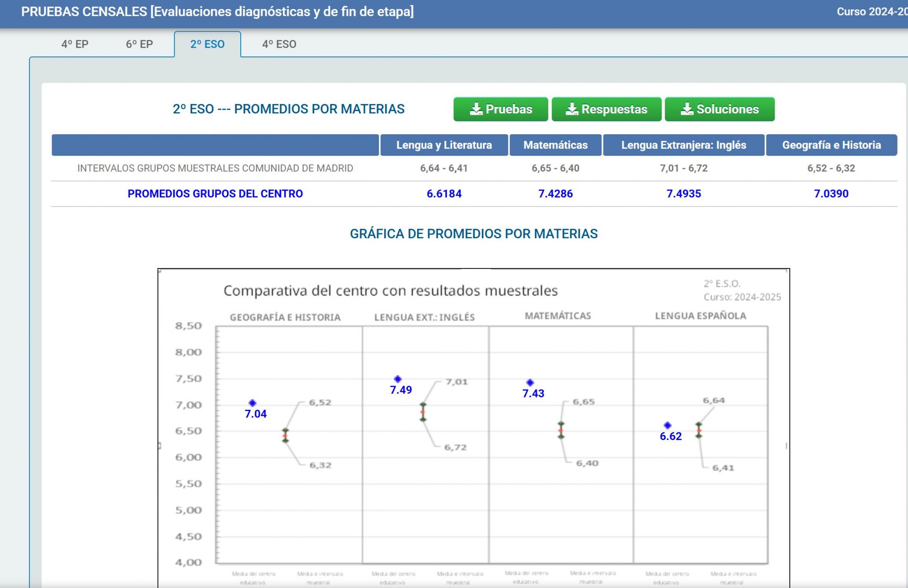The image size is (908, 588).
Task: Click the download icon on the Soluciones button
Action: (687, 109)
